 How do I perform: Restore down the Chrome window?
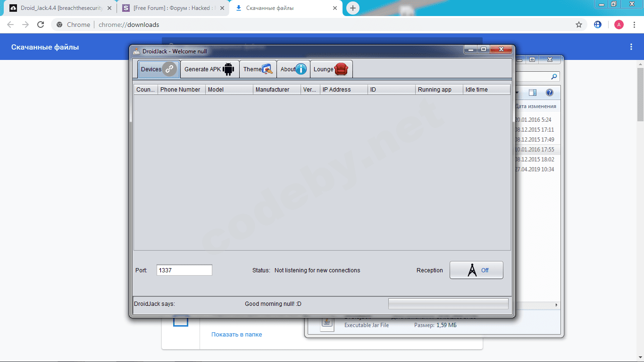pos(614,4)
